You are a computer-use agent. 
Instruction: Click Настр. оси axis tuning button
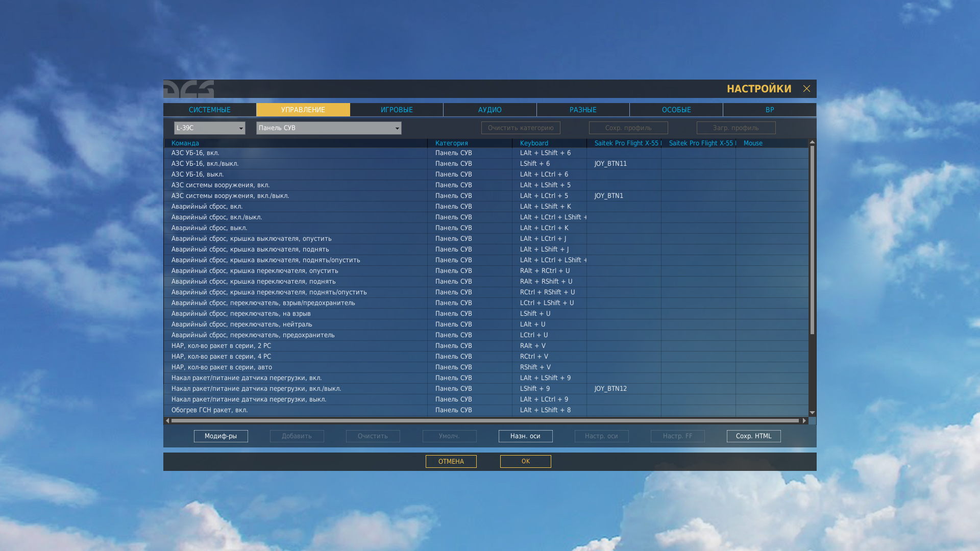602,436
